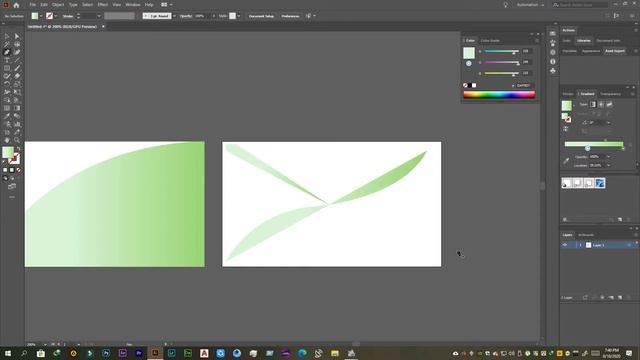
Task: Click fill color swatch in Color panel
Action: 469,53
